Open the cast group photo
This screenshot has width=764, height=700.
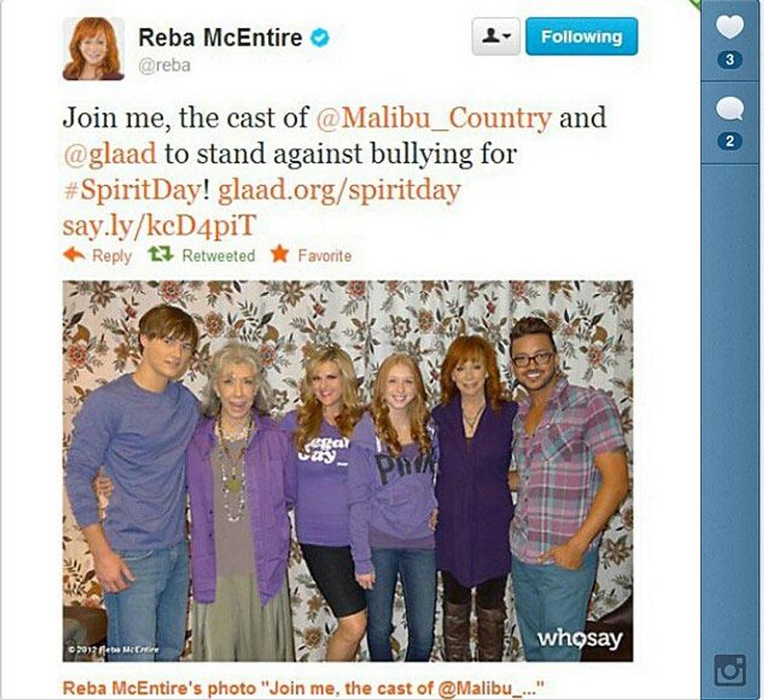point(348,471)
